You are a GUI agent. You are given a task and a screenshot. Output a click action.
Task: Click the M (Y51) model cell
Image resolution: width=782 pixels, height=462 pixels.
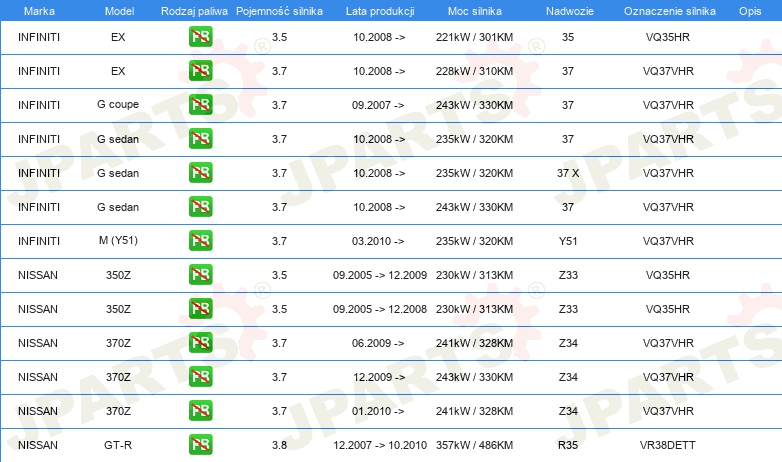point(118,240)
